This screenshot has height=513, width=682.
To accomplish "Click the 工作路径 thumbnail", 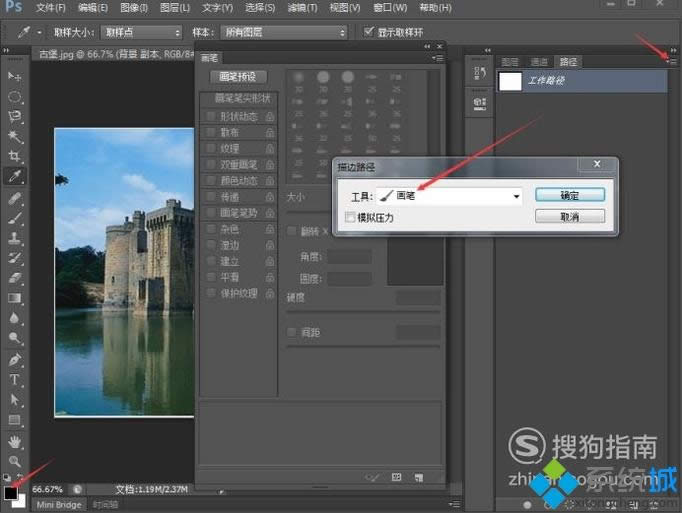I will 510,81.
